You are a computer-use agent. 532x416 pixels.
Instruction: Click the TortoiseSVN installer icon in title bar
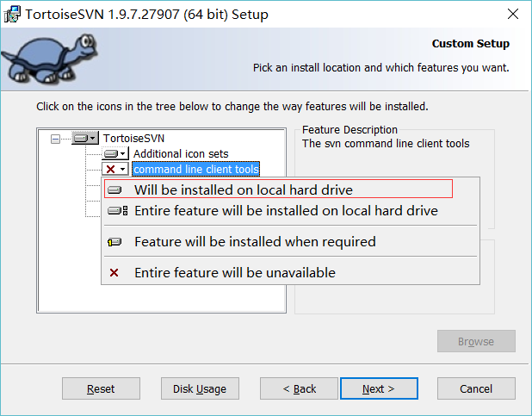coord(12,15)
